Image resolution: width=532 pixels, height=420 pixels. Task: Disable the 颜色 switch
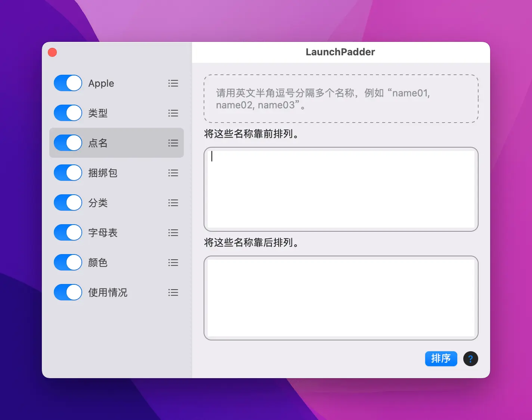(68, 262)
